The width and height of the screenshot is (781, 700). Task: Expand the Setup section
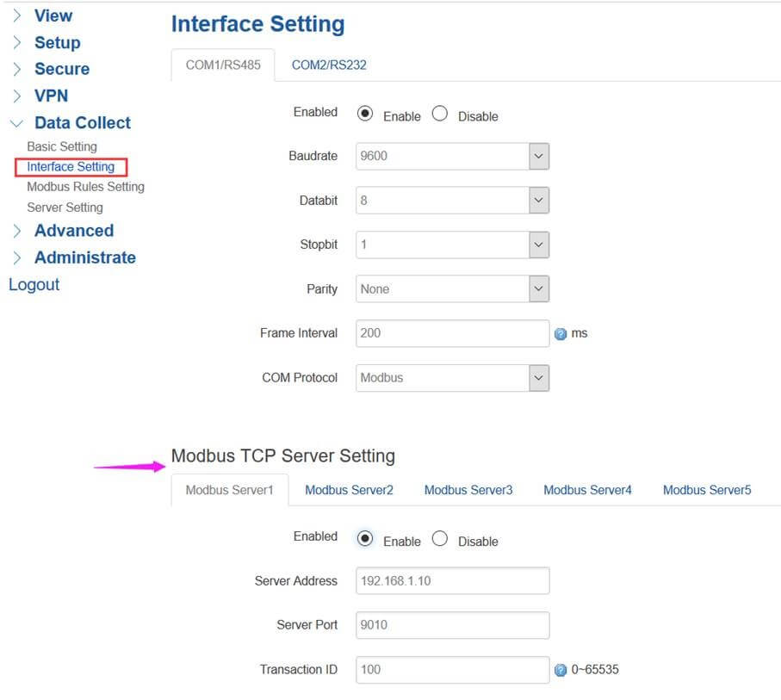[57, 42]
